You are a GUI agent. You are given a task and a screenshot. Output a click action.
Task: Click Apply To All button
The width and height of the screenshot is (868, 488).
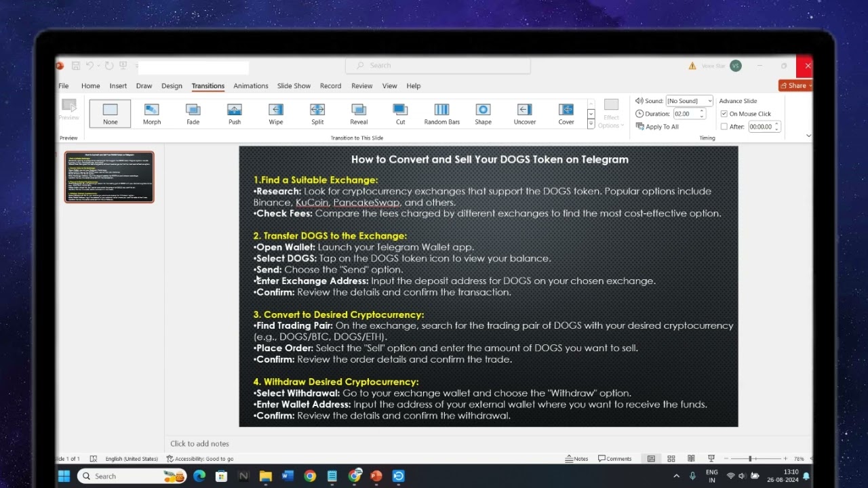(x=657, y=127)
